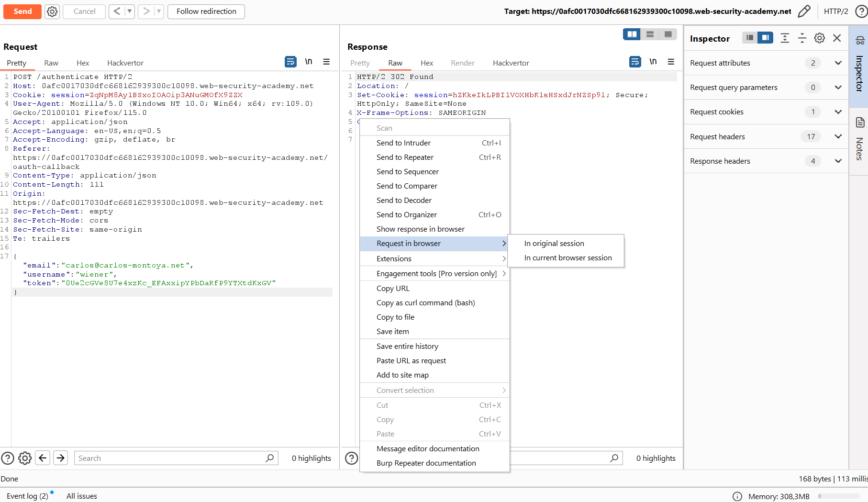
Task: Open the Inspector side tab icon
Action: tap(860, 40)
